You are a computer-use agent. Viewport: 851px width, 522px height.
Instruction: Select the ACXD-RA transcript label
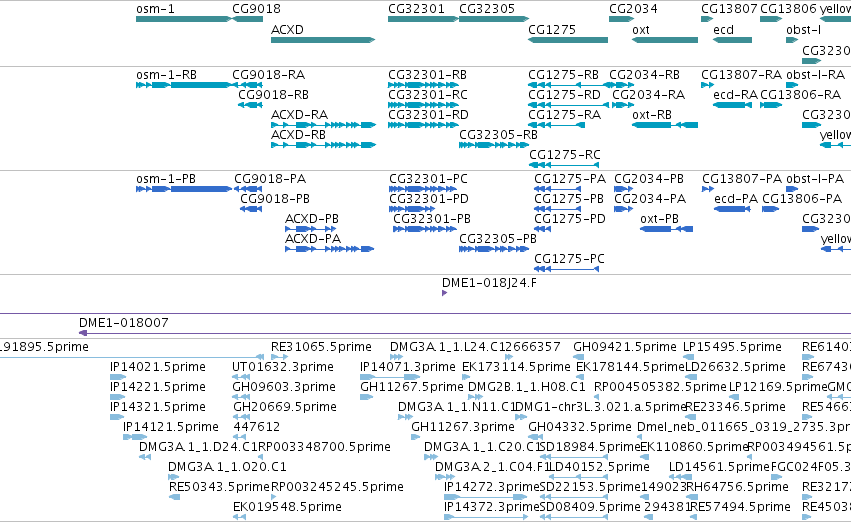pyautogui.click(x=300, y=115)
